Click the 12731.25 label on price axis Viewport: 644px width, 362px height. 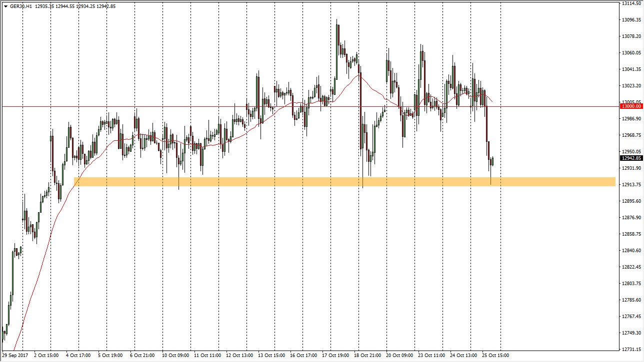[631, 350]
